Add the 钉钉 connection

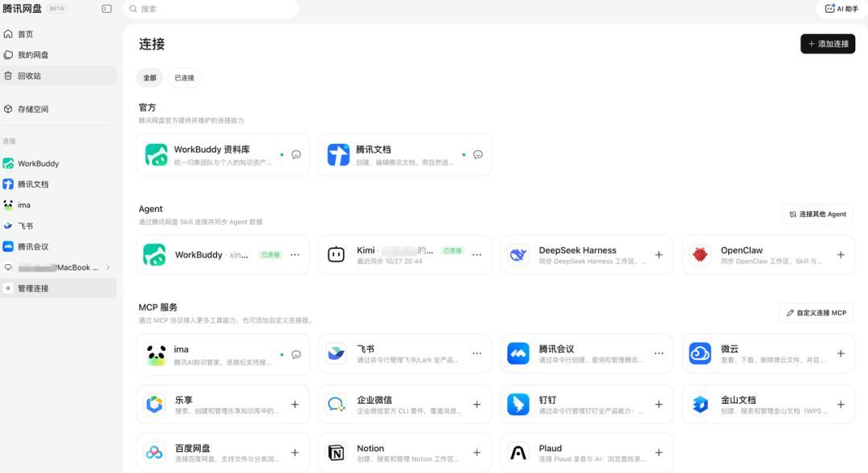coord(659,405)
